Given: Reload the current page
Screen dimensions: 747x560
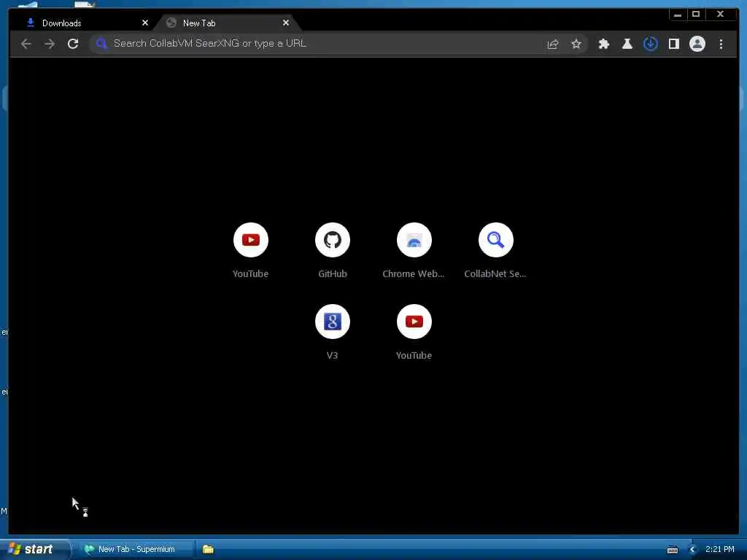Looking at the screenshot, I should tap(73, 44).
